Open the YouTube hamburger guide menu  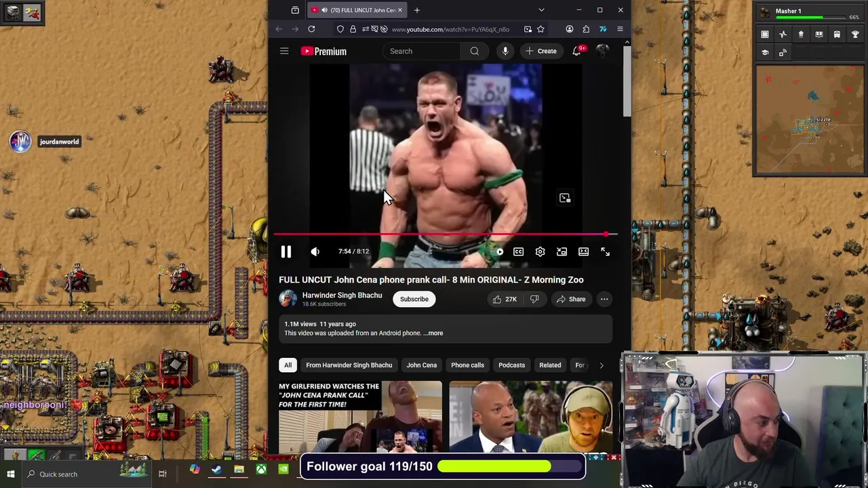coord(284,51)
